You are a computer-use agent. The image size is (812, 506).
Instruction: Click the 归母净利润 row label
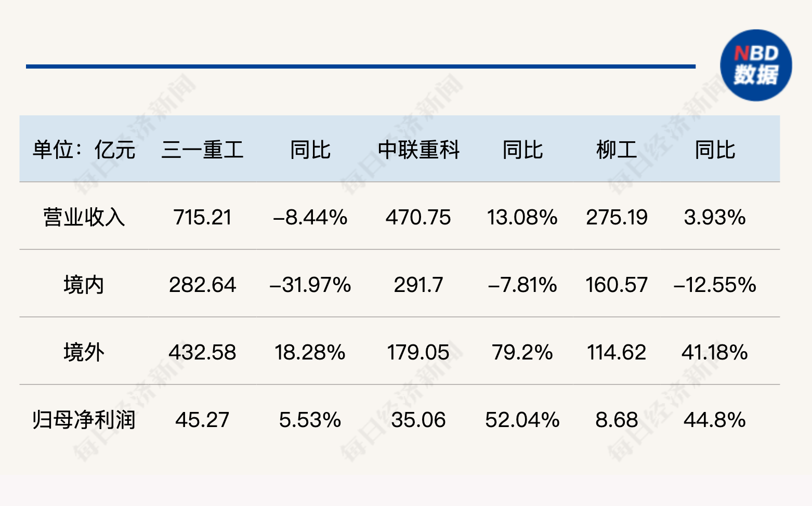(84, 420)
